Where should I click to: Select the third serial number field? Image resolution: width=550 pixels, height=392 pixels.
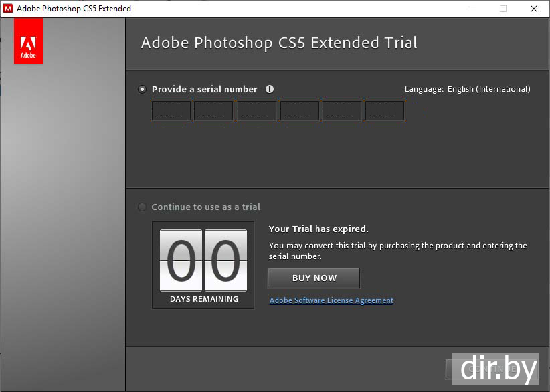tap(256, 111)
